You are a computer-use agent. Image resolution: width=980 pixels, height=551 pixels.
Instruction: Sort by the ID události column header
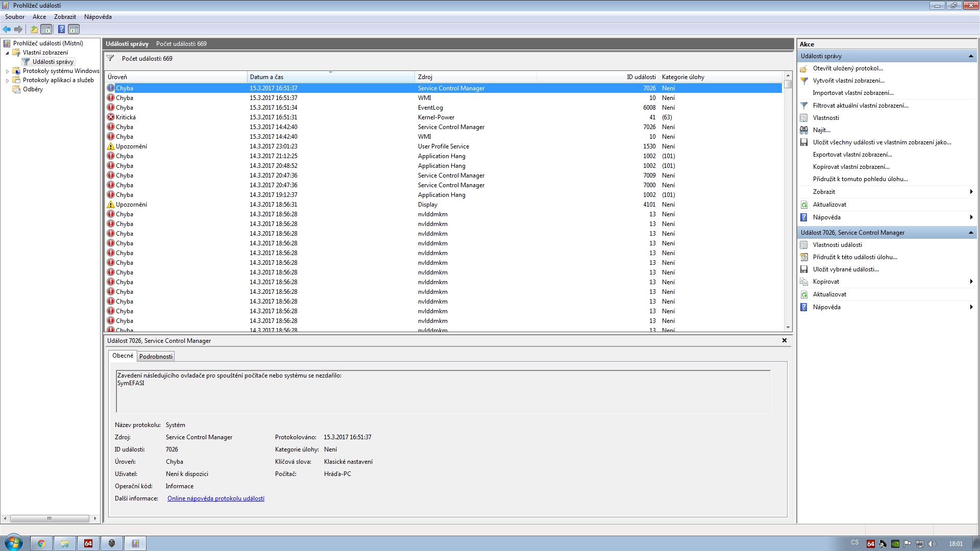click(x=641, y=77)
